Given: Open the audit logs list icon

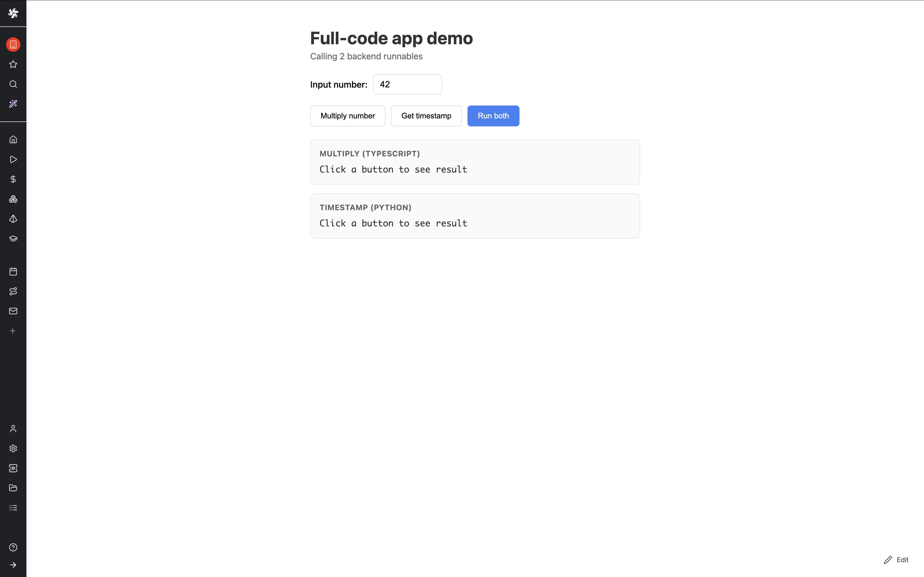Looking at the screenshot, I should tap(13, 507).
